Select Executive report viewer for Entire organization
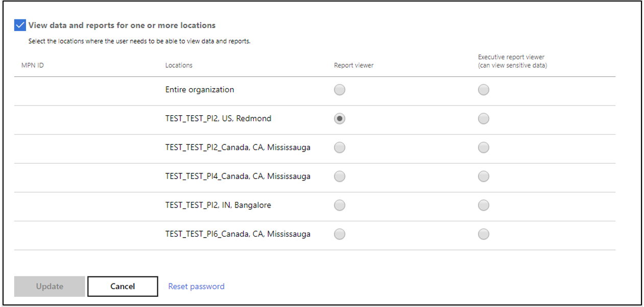 click(483, 89)
